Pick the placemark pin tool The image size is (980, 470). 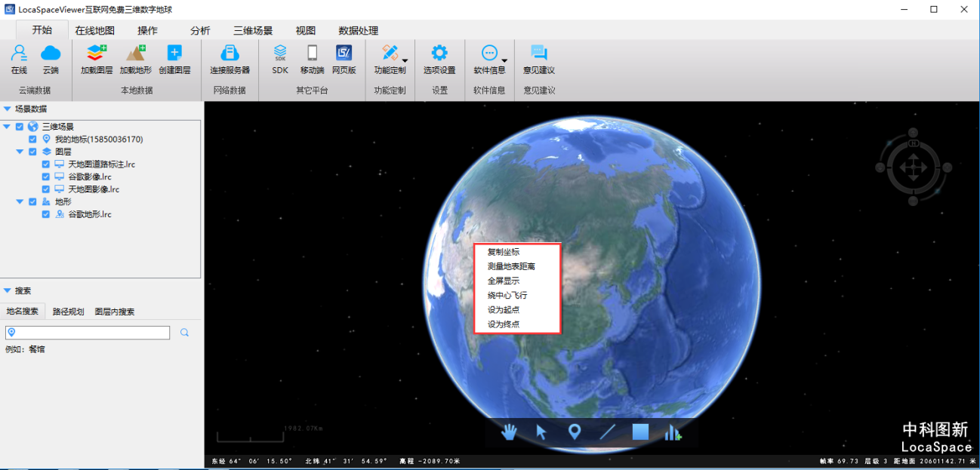point(575,432)
